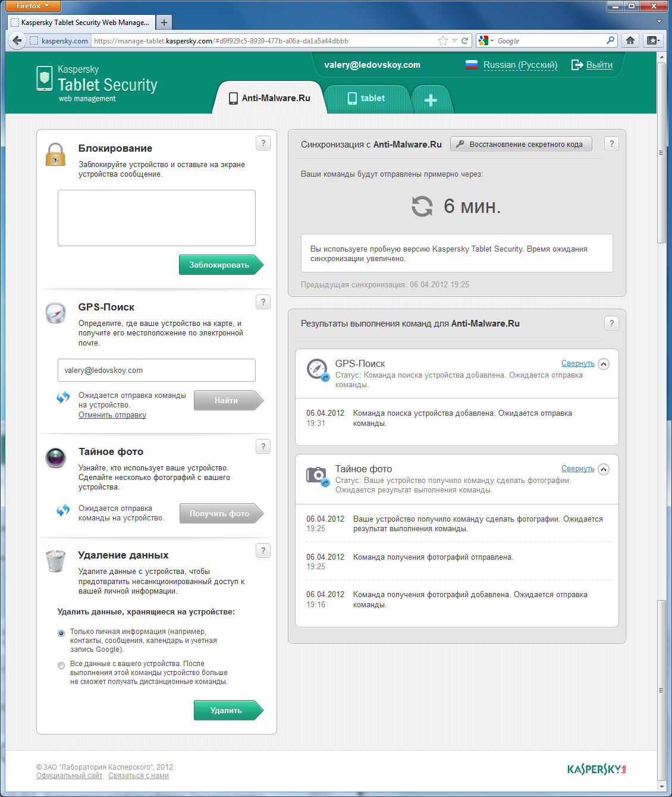Screen dimensions: 672x797
Task: Open the Firefox bookmarks toolbar icon
Action: coord(653,40)
